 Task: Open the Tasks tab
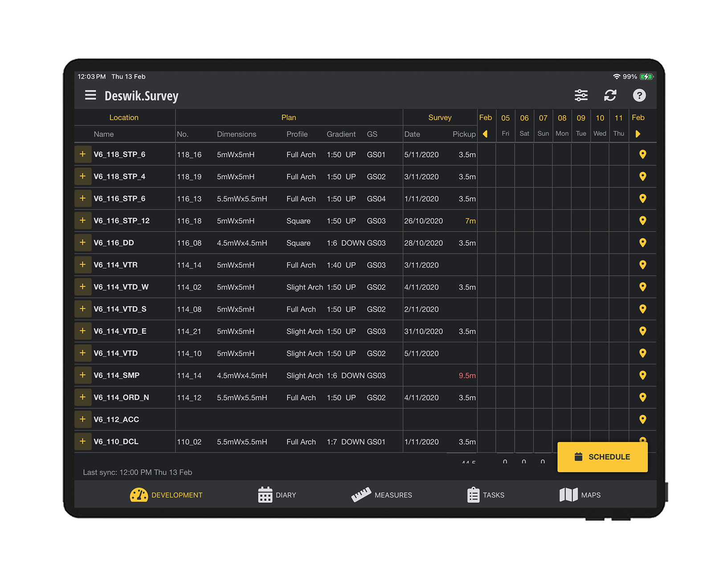[x=486, y=495]
